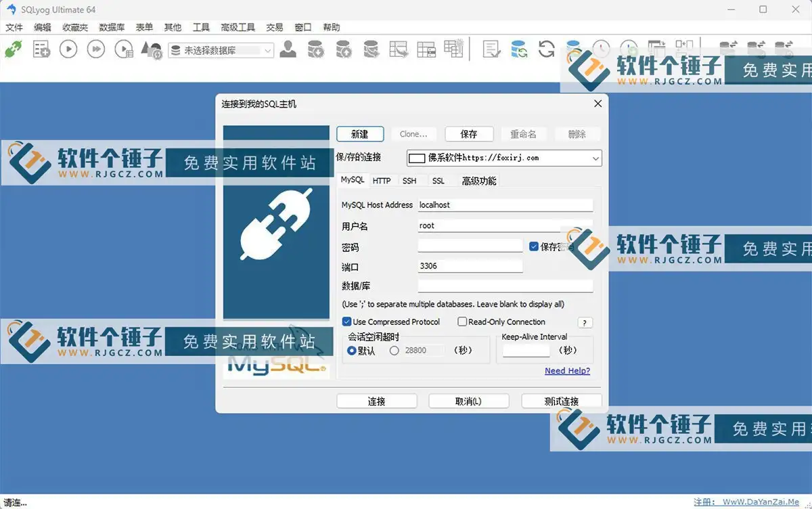The width and height of the screenshot is (812, 509).
Task: Open the 收藏夹 menu
Action: click(x=75, y=28)
